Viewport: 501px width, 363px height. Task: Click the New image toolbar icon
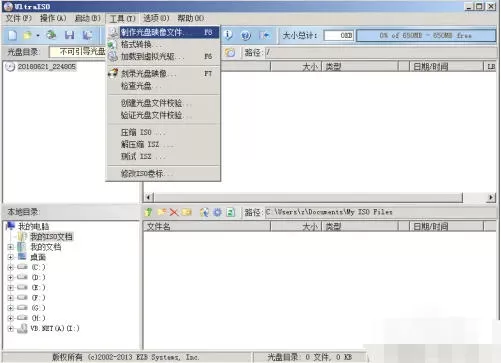tap(12, 35)
